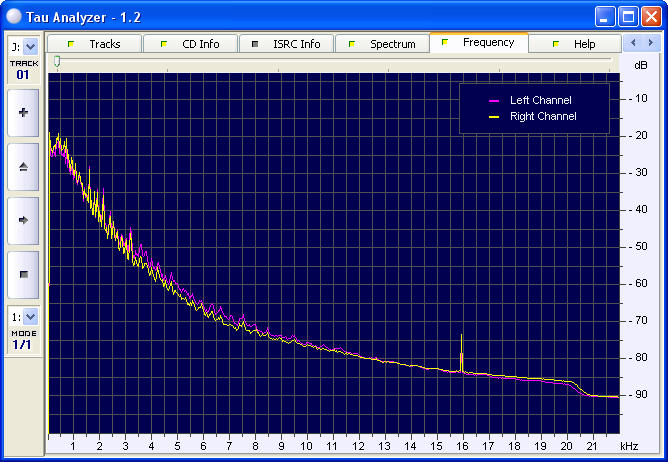Click the CD Info tab status indicator
This screenshot has height=462, width=668.
click(164, 44)
